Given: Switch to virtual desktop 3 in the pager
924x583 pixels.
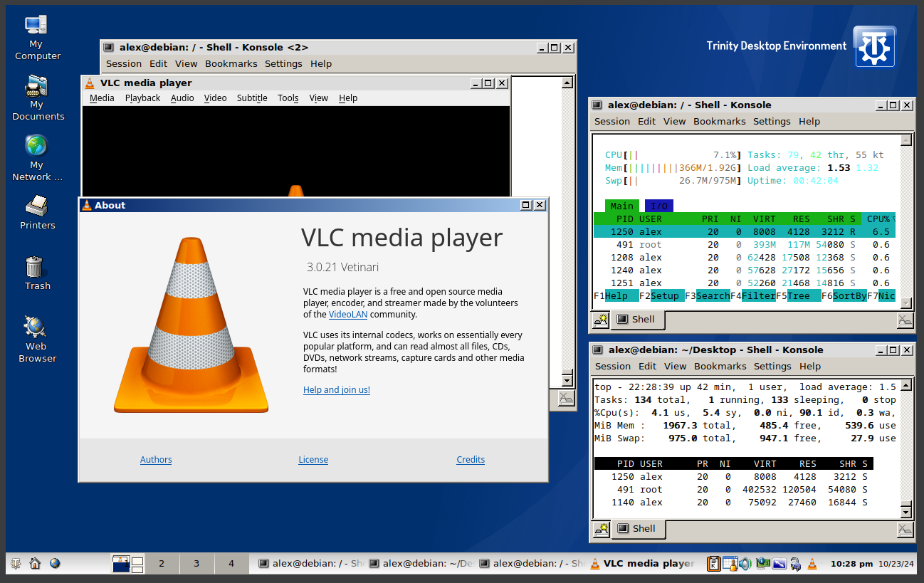Looking at the screenshot, I should click(x=196, y=564).
